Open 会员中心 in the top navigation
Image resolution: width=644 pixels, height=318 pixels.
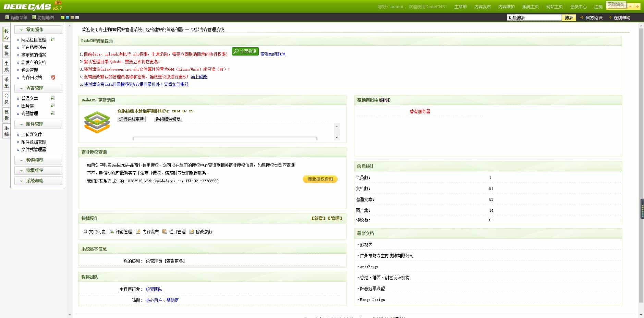click(578, 7)
